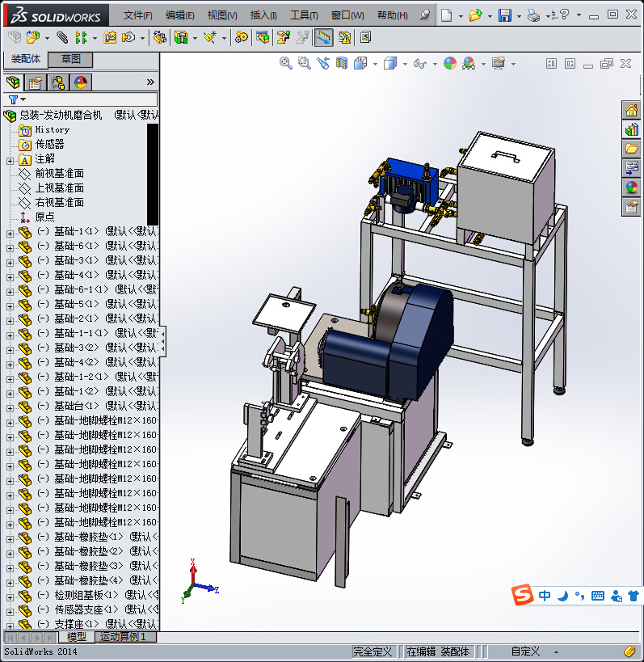
Task: Click the Open file icon
Action: coord(476,15)
